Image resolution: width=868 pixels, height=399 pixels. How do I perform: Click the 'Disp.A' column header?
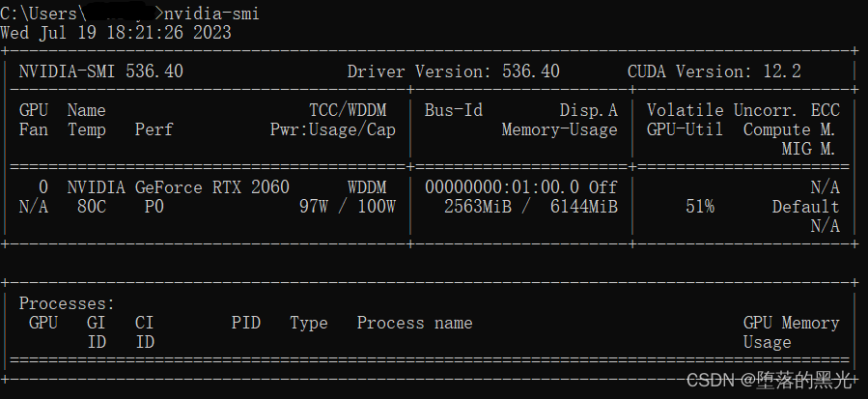click(588, 110)
